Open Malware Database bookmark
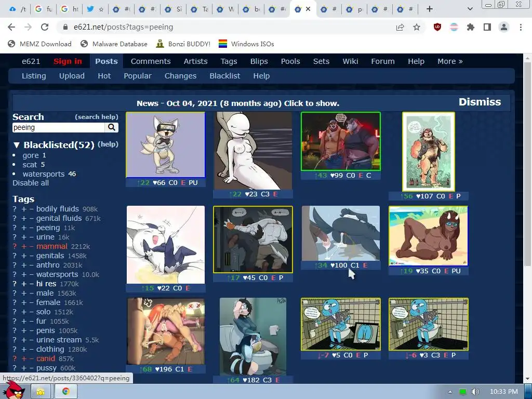Screen dimensions: 532x399 (x=114, y=44)
